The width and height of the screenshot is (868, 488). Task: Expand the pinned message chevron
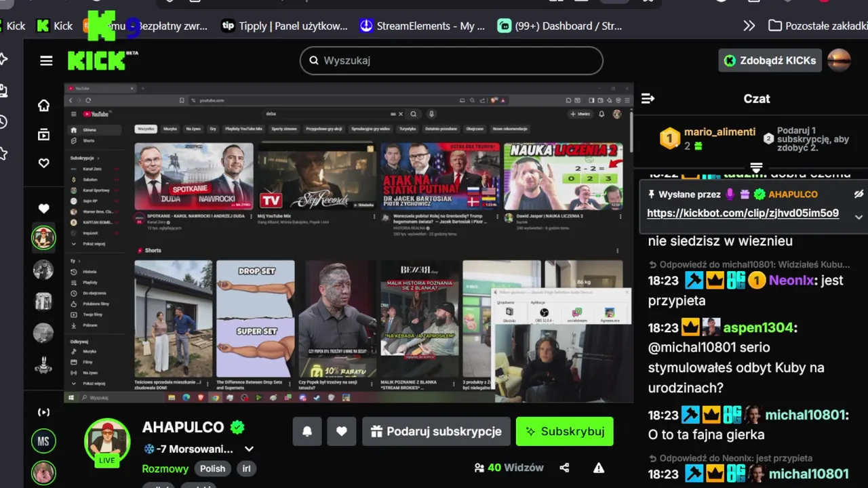(x=859, y=217)
